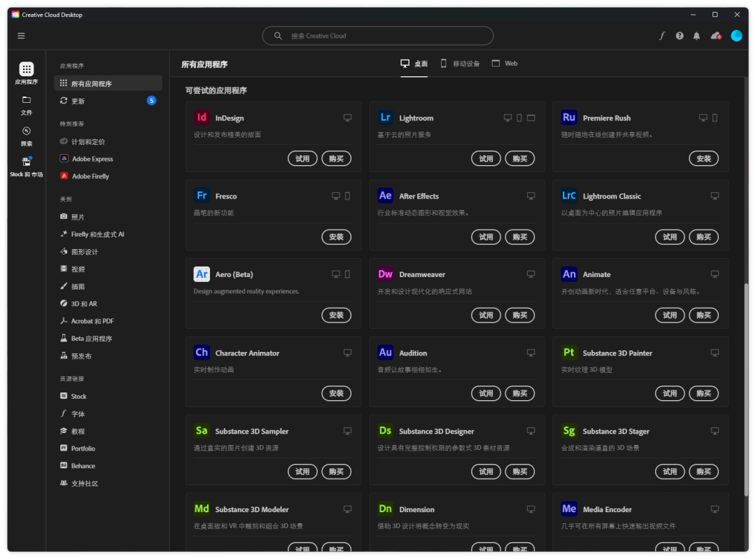Click the Lightroom Classic LrC app icon
756x559 pixels.
(x=569, y=196)
